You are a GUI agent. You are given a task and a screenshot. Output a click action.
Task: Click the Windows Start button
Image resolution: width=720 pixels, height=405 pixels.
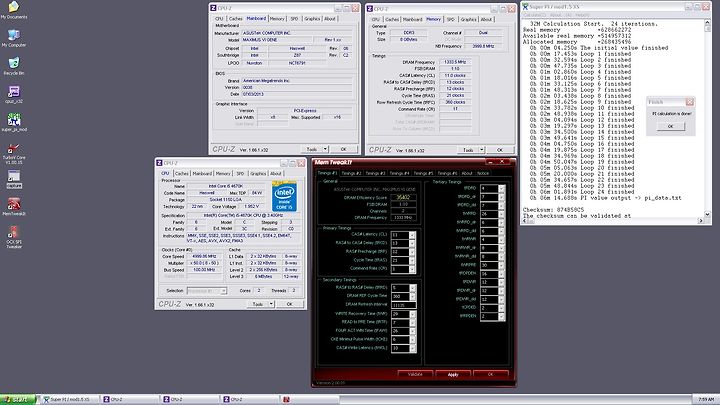click(x=18, y=399)
